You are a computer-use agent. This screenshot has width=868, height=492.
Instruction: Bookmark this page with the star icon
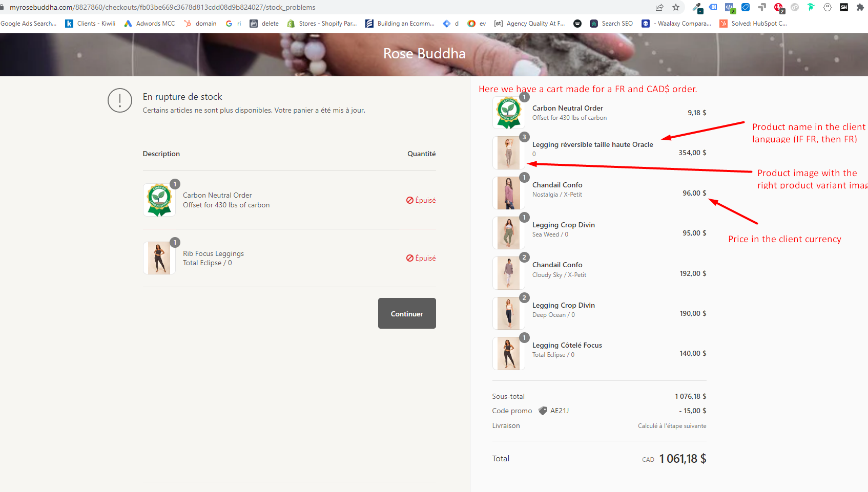coord(676,7)
